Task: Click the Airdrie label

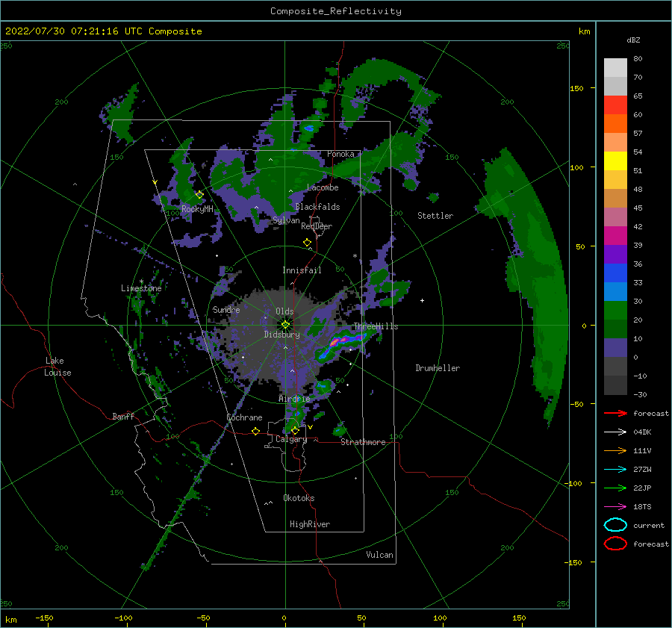Action: coord(294,399)
